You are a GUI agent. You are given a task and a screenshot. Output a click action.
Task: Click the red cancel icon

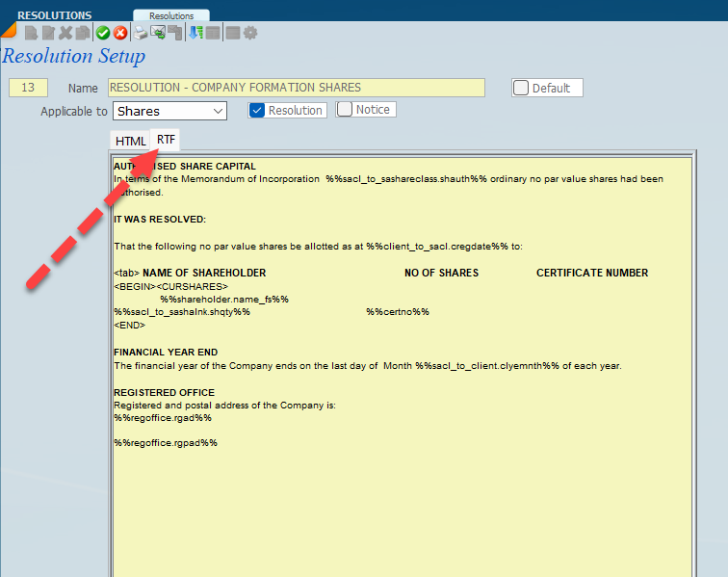pyautogui.click(x=119, y=33)
